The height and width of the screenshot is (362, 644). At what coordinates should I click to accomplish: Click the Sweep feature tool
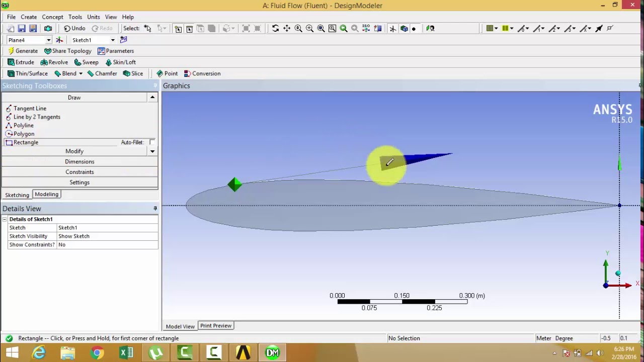point(86,62)
